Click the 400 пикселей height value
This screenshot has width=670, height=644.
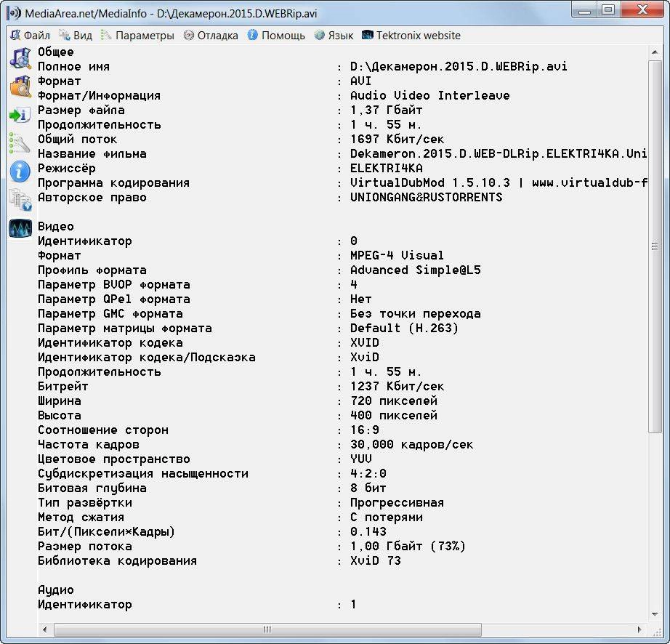(394, 415)
